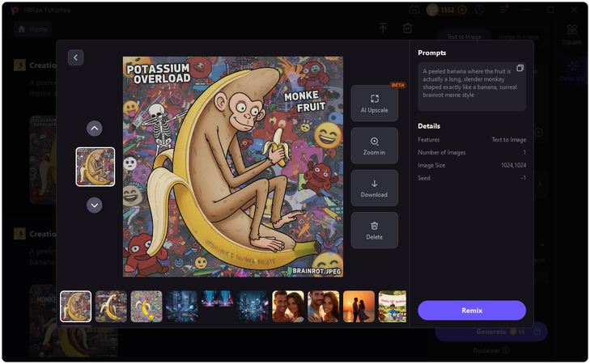Open the sunset silhouette couple thumbnail
This screenshot has height=364, width=590.
pyautogui.click(x=359, y=307)
